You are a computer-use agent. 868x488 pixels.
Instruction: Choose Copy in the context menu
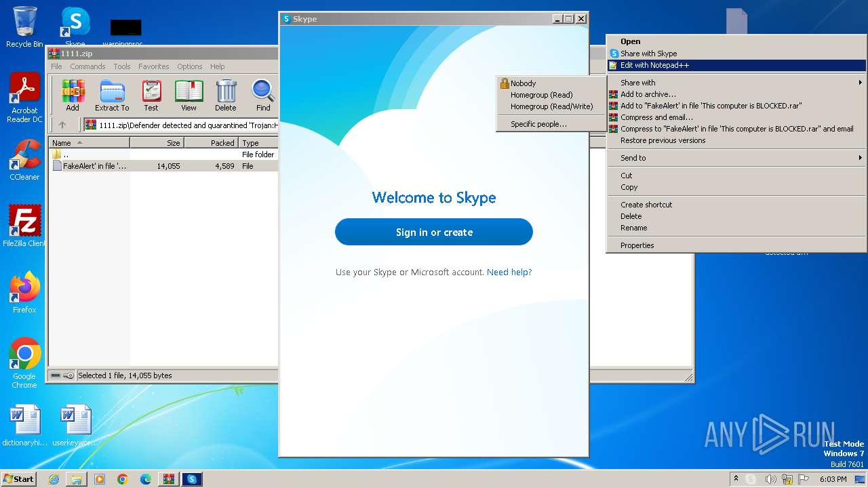click(x=736, y=187)
